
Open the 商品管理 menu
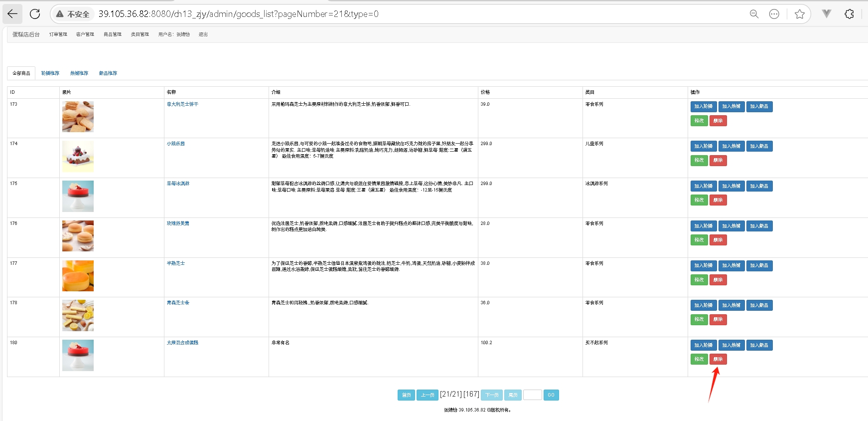113,34
